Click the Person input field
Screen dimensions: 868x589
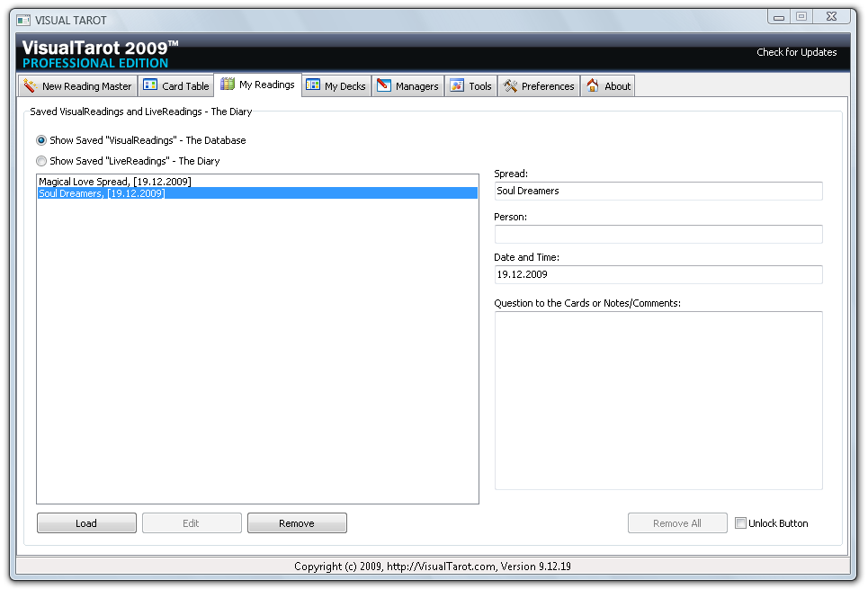click(658, 234)
